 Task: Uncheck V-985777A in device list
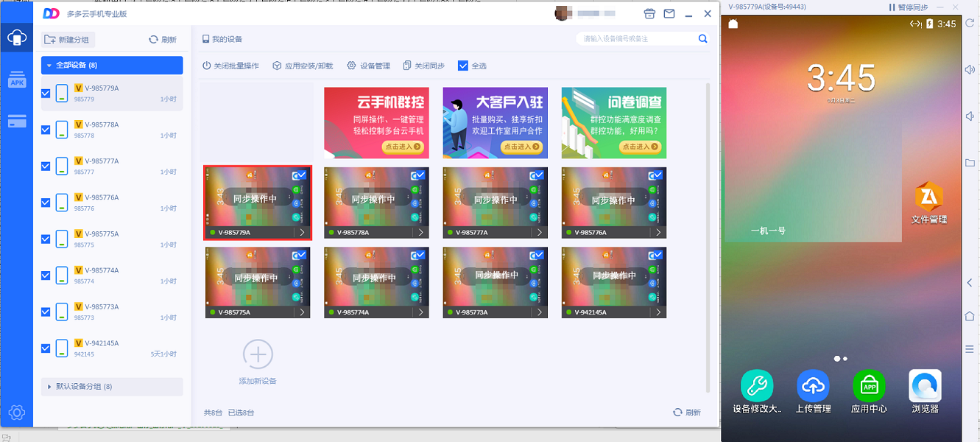46,166
